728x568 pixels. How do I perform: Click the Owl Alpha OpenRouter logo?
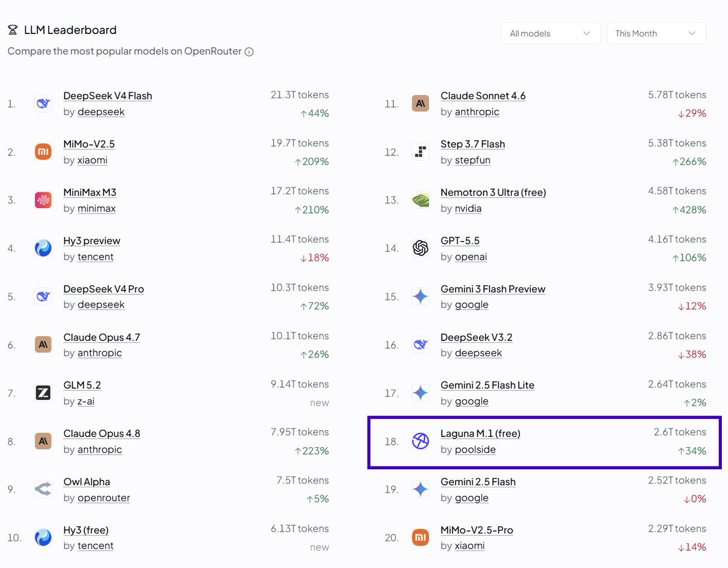click(43, 489)
